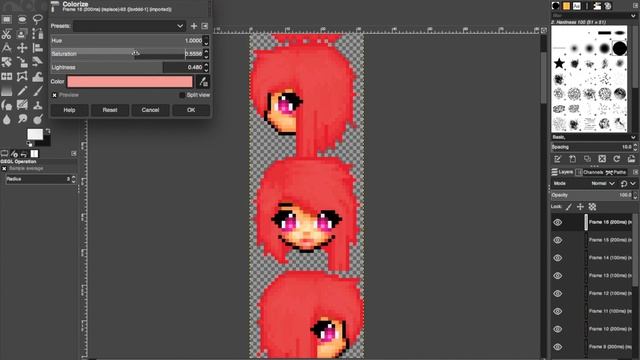Hide the Frame 16 layer

tap(558, 222)
